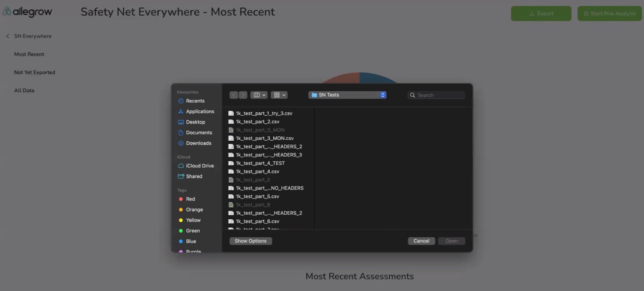Select iCloud Drive in the sidebar
Viewport: 644px width, 291px height.
(x=200, y=166)
